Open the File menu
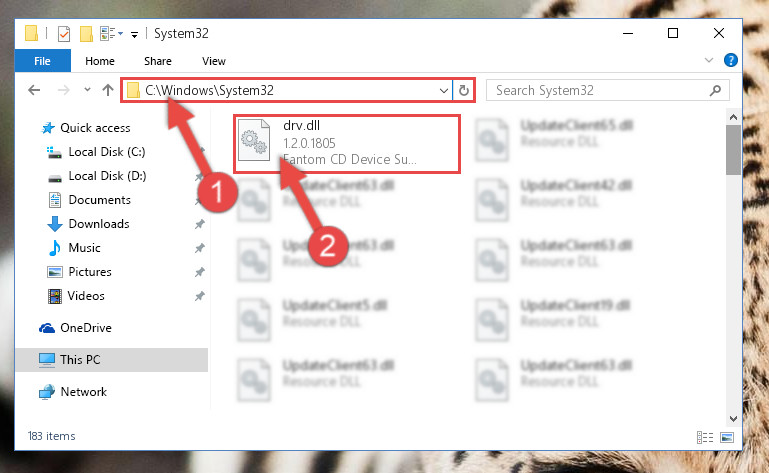 tap(43, 61)
